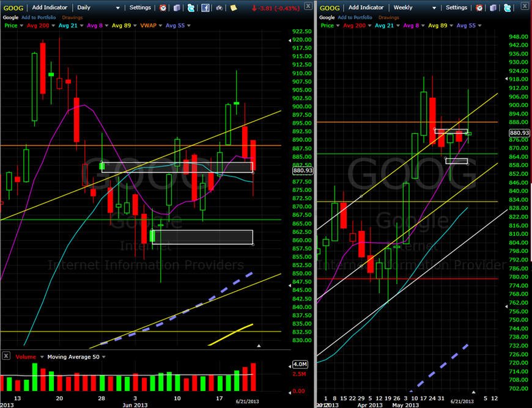Open the yellow sticky note in Daily chart
Screen dimensions: 532x408
click(x=234, y=7)
